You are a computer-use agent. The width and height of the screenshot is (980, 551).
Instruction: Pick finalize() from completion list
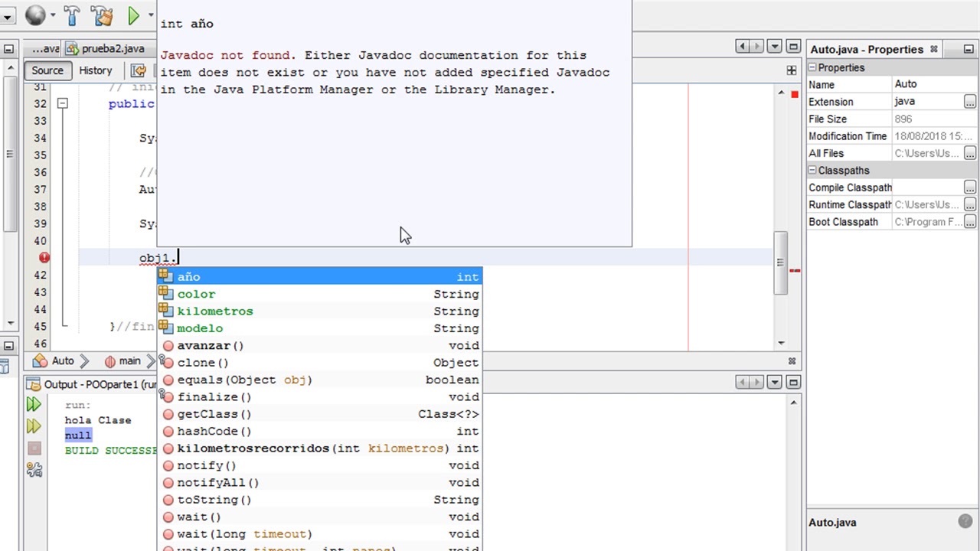(319, 397)
